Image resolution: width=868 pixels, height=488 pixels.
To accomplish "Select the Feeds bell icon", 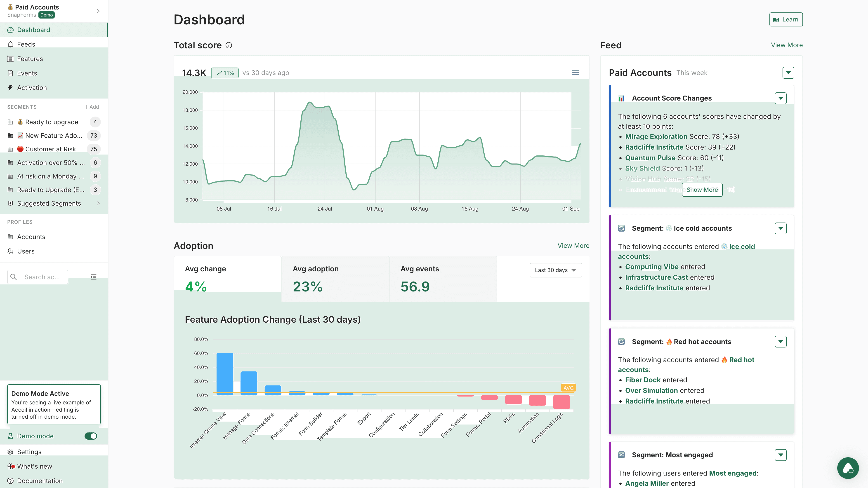I will pyautogui.click(x=10, y=44).
